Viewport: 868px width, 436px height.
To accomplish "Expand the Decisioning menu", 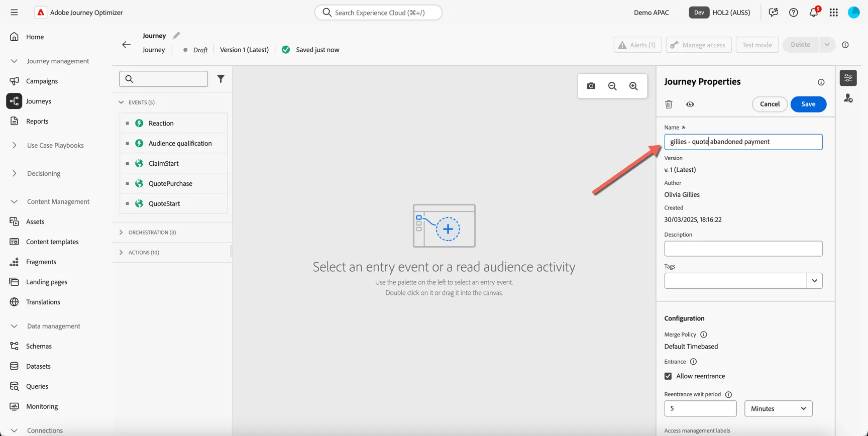I will coord(15,174).
